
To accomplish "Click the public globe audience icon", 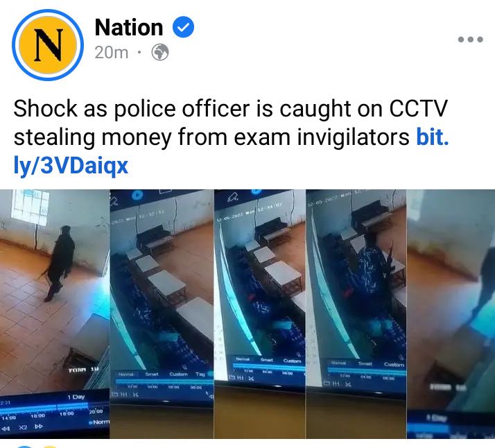I will (x=160, y=53).
